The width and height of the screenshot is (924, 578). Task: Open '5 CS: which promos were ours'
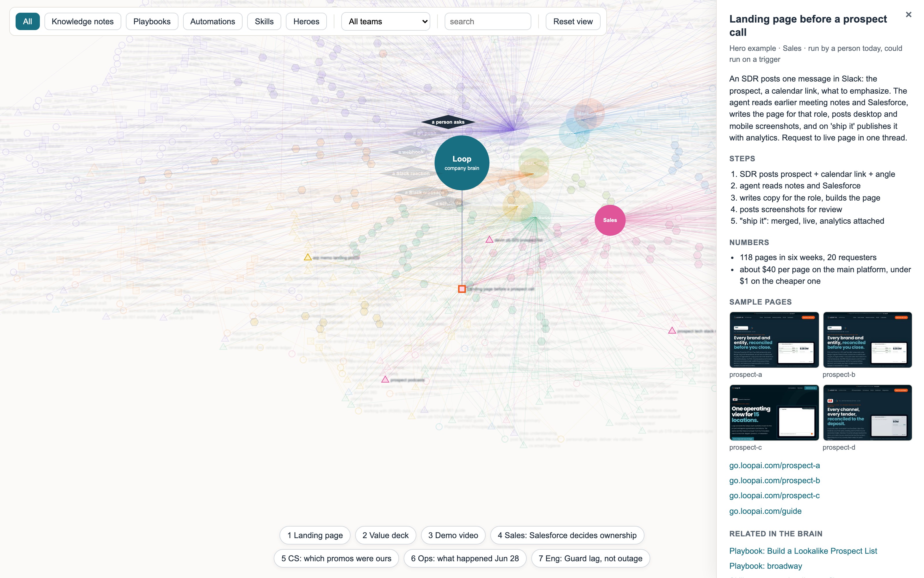pyautogui.click(x=336, y=559)
